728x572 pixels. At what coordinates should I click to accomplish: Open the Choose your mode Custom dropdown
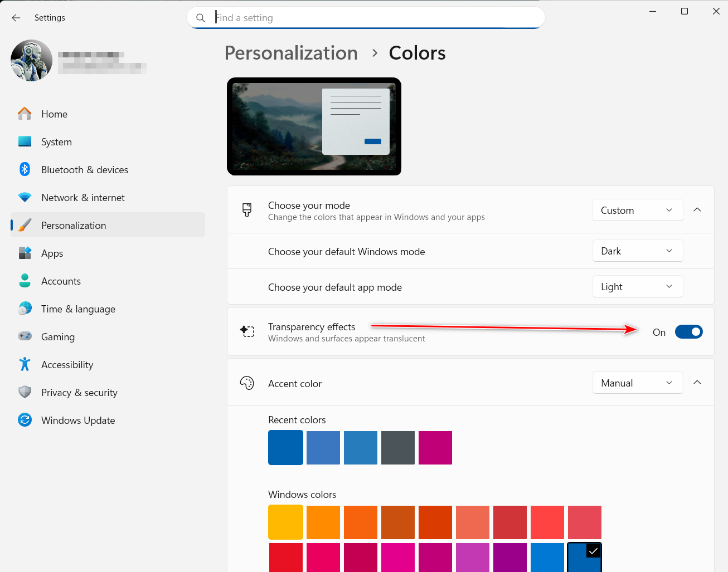click(x=637, y=210)
